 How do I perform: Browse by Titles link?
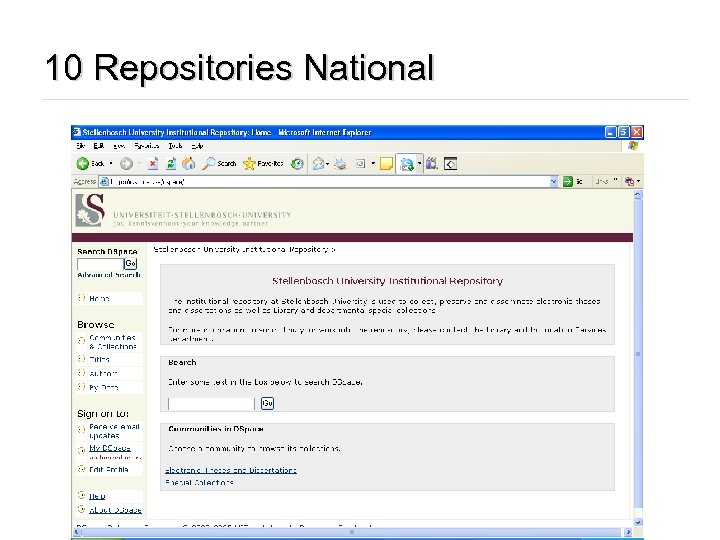(99, 360)
